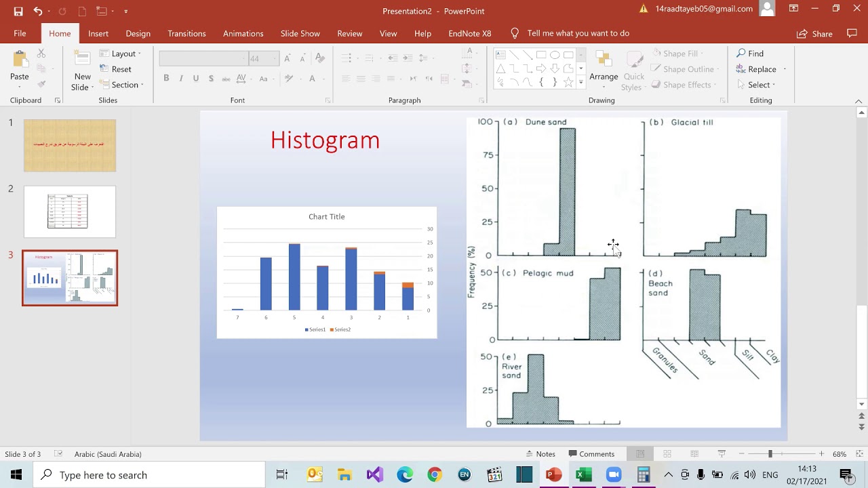This screenshot has height=488, width=868.
Task: Switch to Normal view icon
Action: 640,454
